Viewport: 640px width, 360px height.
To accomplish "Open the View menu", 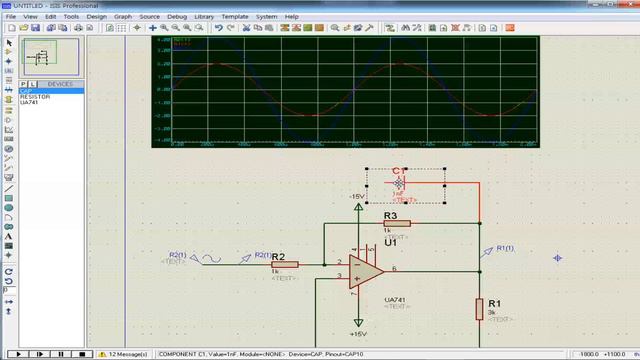I will pyautogui.click(x=30, y=17).
